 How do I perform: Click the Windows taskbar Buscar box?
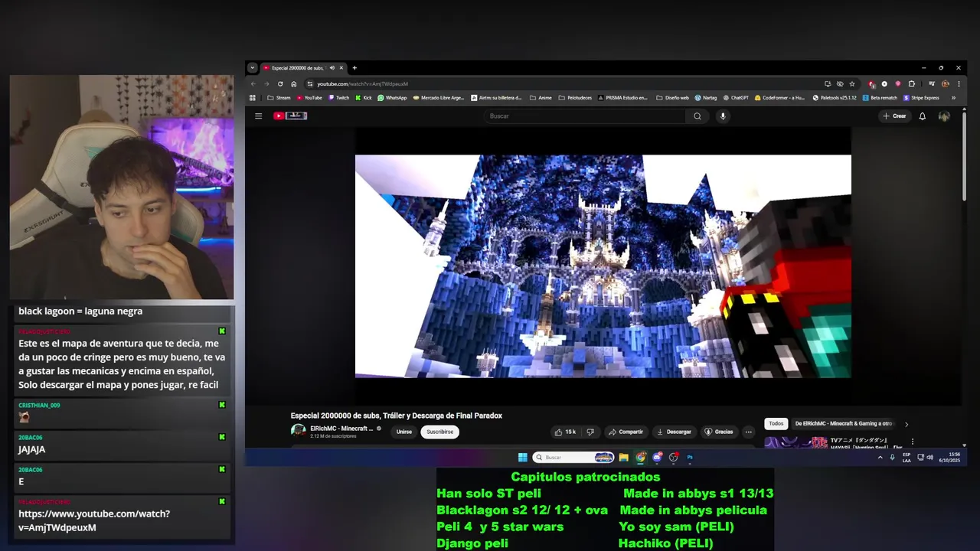coord(573,458)
